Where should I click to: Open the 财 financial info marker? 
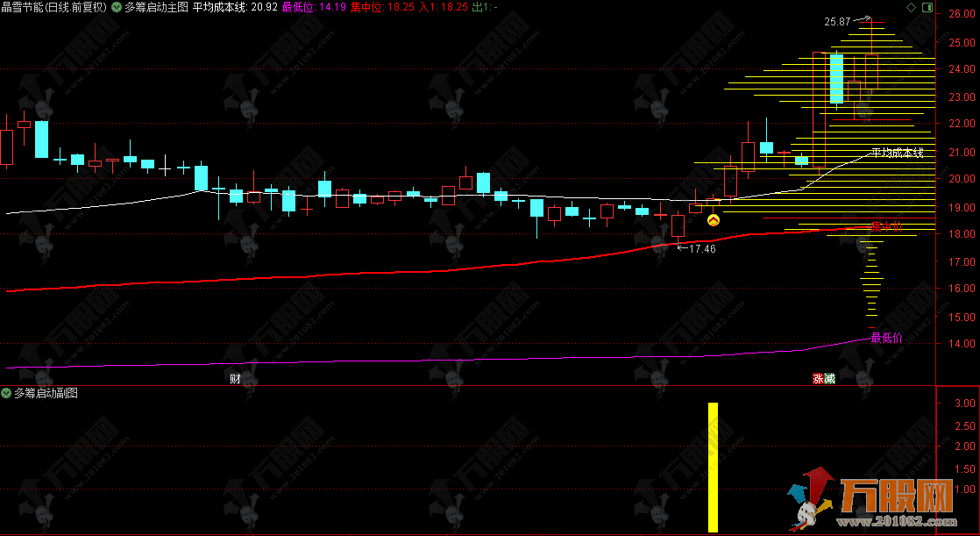(x=235, y=378)
